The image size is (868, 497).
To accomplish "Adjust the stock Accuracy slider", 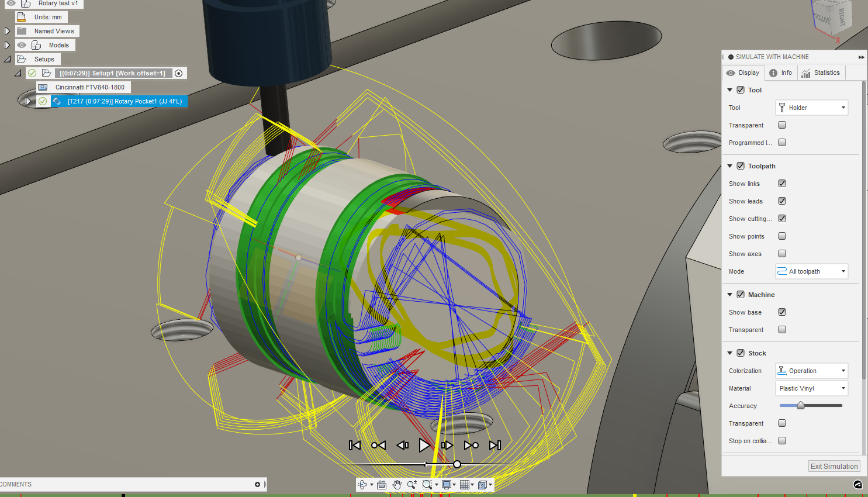I will pos(802,405).
